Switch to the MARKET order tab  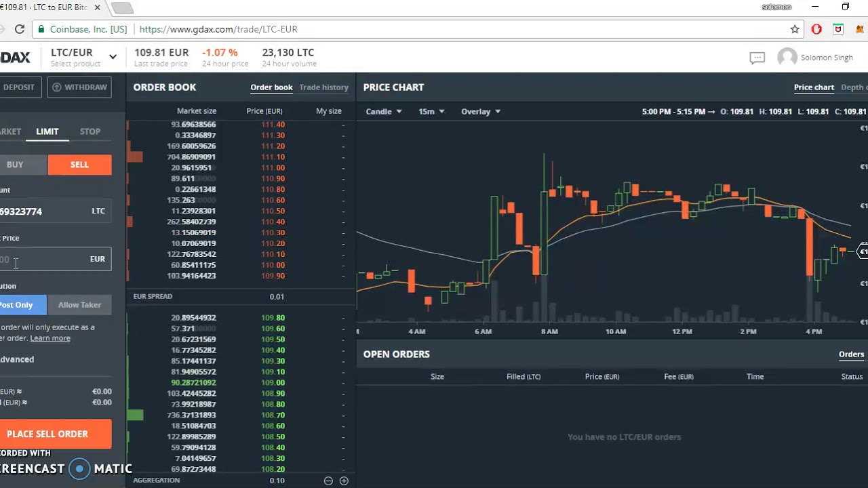point(11,131)
